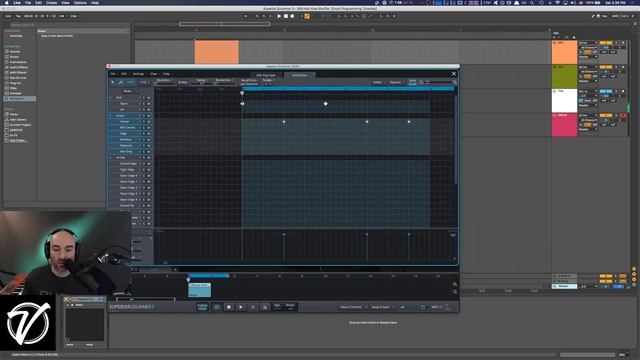Open the Samples category in Ableton browser

[16, 93]
